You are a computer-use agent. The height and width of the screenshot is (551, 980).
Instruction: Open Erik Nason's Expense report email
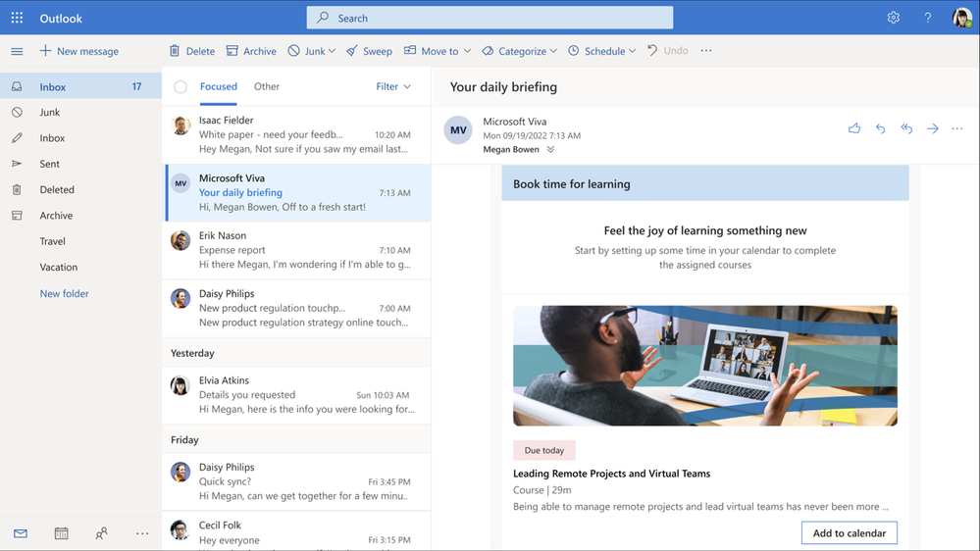pos(296,251)
